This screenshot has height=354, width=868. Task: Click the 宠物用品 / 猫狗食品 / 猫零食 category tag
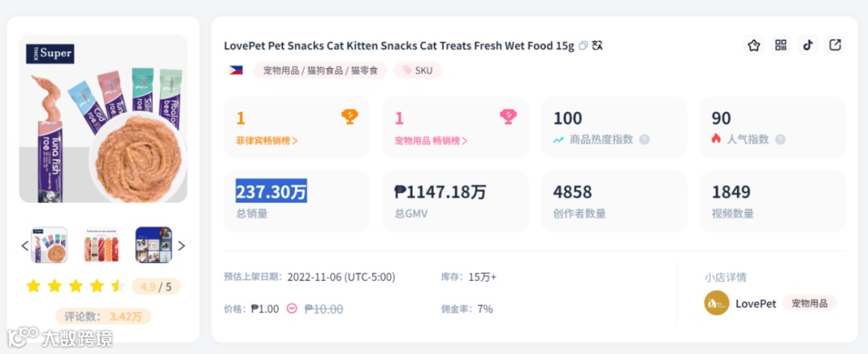pos(321,71)
